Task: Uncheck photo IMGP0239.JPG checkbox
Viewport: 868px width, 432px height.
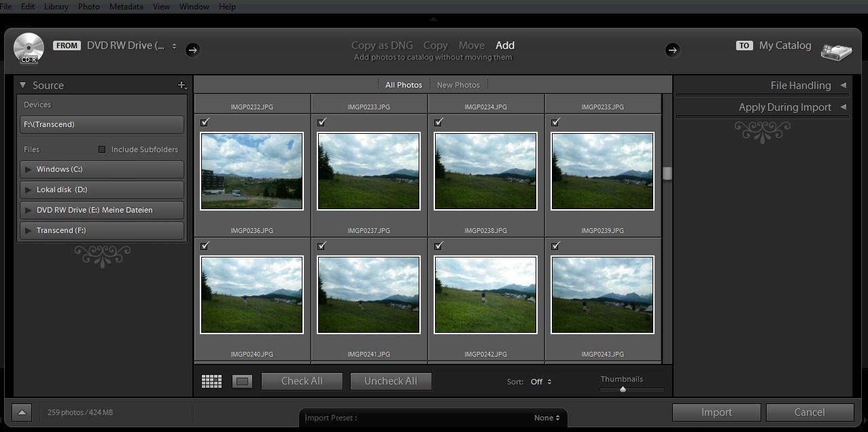Action: pos(556,122)
